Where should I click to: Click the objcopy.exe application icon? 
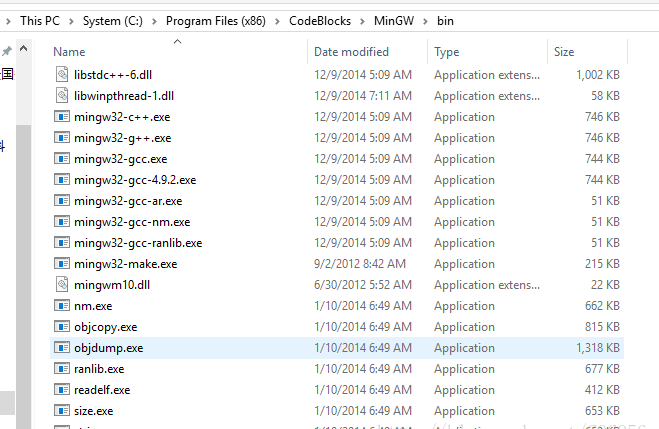coord(62,326)
